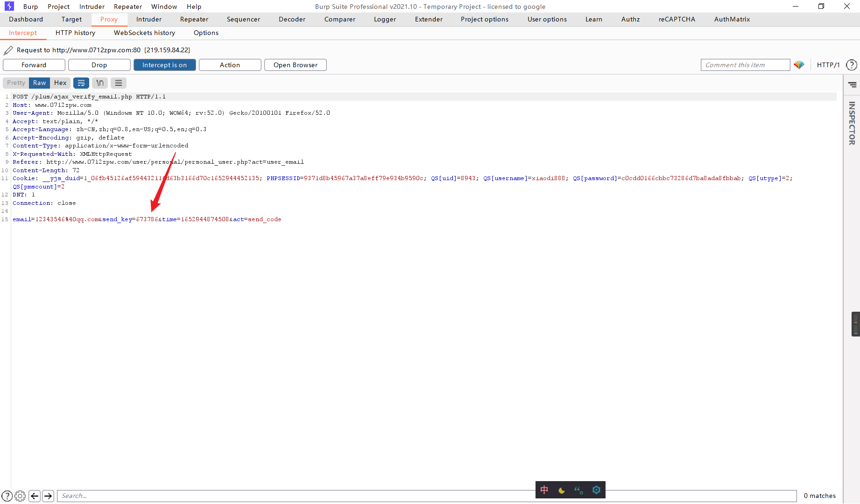Select the Pretty view toggle
This screenshot has height=504, width=860.
15,83
